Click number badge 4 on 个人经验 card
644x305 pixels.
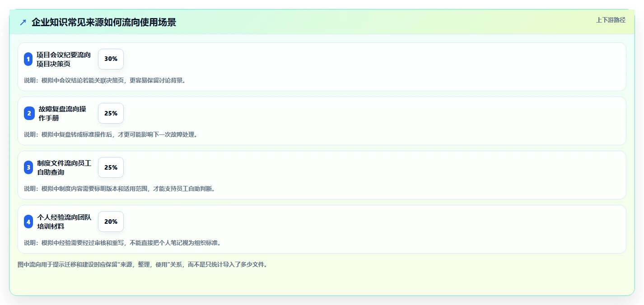tap(28, 222)
